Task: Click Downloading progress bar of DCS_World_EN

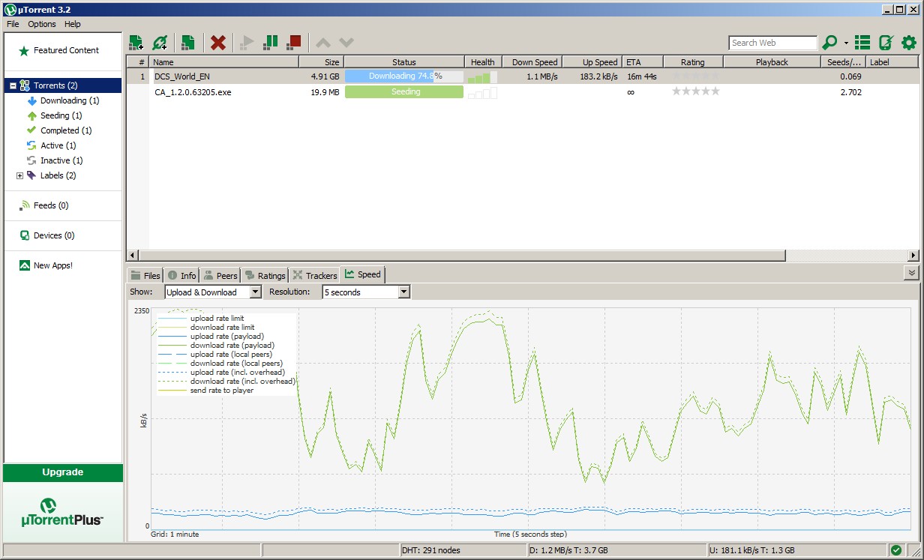Action: (404, 76)
